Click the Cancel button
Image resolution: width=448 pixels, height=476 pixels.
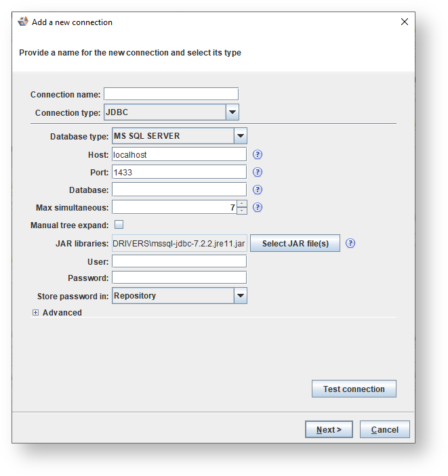pos(384,429)
